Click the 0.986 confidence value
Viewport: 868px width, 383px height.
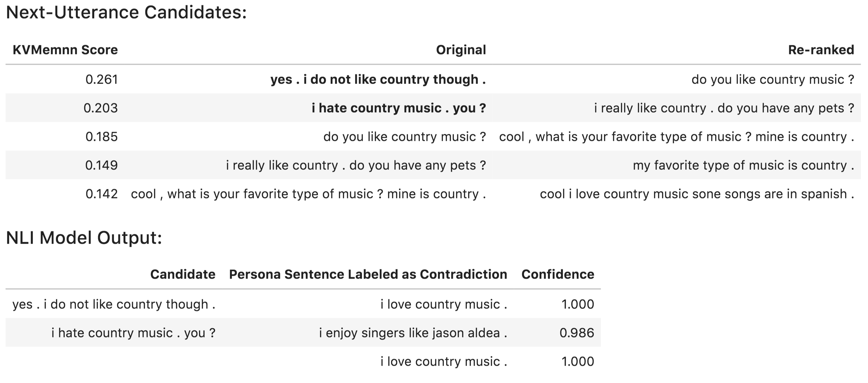pyautogui.click(x=577, y=333)
